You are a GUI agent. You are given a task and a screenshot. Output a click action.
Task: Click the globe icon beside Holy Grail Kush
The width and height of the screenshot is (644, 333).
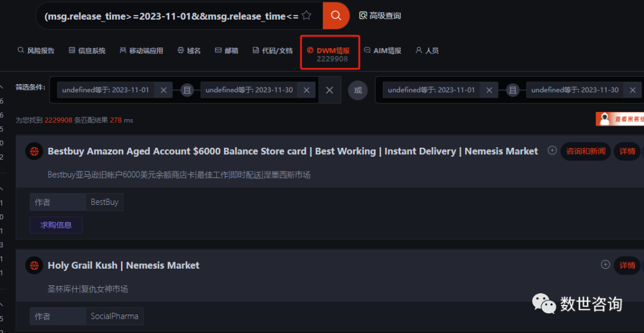34,265
